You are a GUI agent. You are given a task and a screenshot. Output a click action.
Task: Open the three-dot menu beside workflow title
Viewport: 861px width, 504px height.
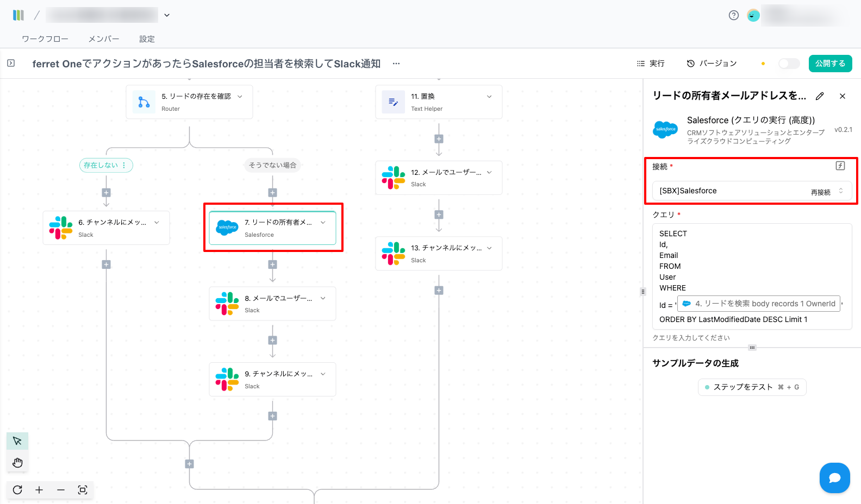(396, 64)
